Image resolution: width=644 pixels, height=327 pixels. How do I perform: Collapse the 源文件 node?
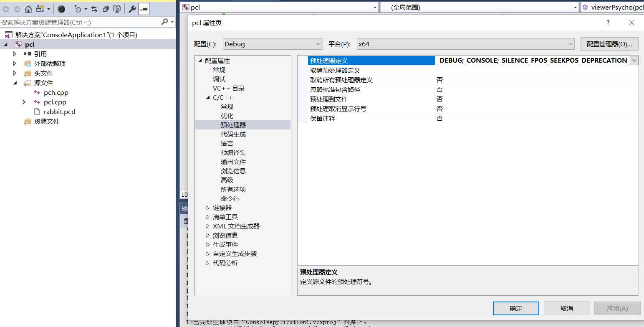coord(15,83)
